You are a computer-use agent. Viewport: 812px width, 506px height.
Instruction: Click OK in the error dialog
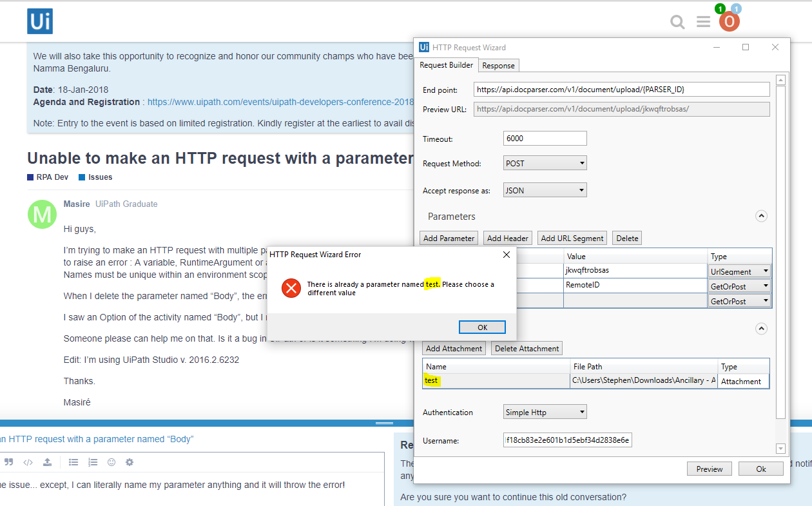click(482, 327)
